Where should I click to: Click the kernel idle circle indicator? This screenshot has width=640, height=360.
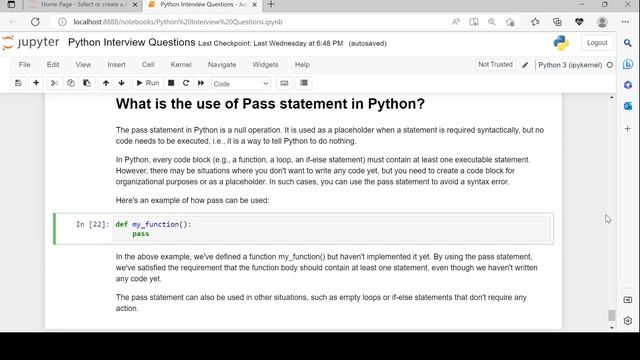coord(610,65)
